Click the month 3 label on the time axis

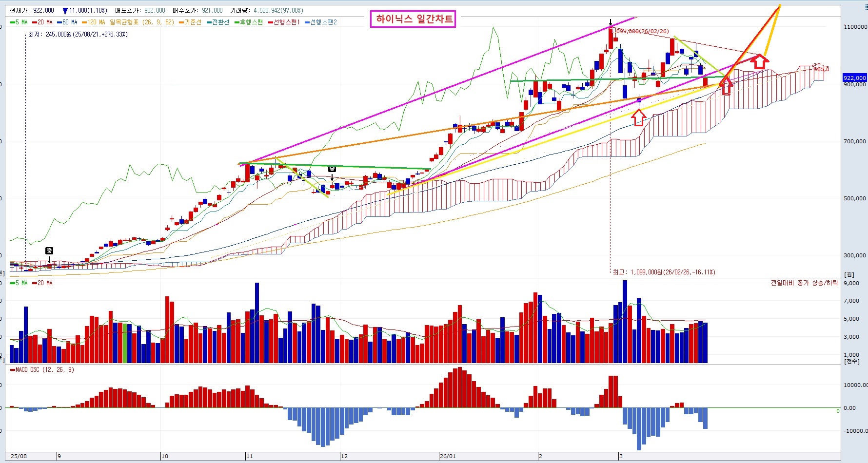(621, 456)
